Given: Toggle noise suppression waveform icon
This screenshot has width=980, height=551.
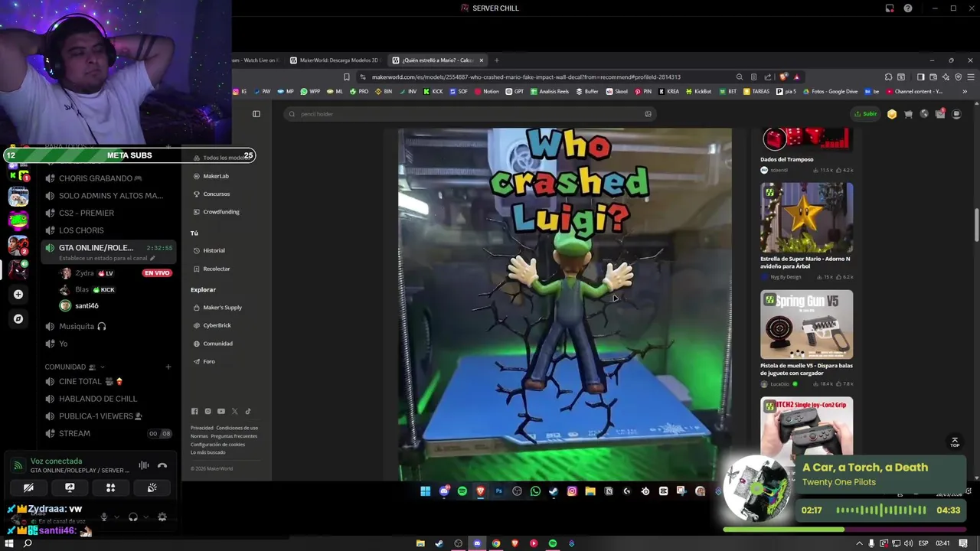Looking at the screenshot, I should [143, 465].
